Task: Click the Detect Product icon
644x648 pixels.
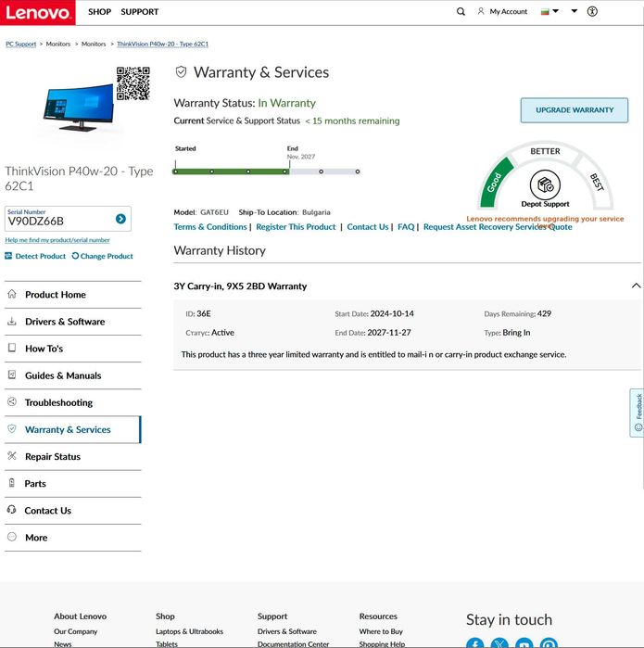Action: (8, 256)
